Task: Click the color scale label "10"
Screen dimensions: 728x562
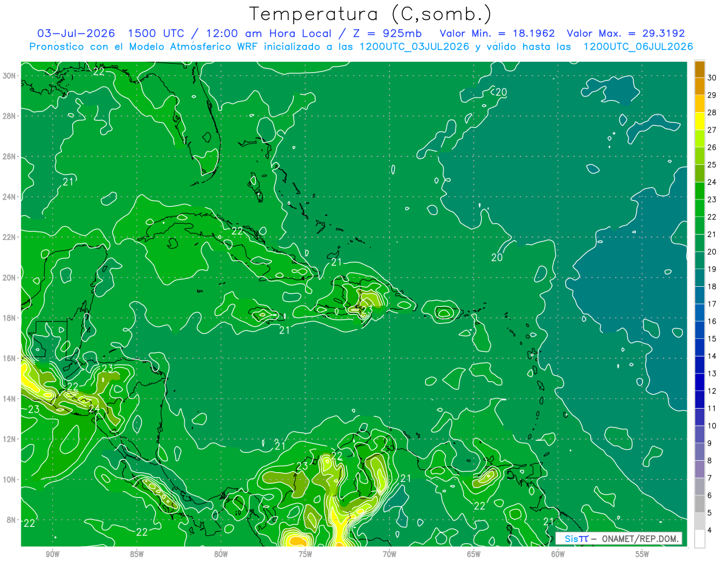Action: coord(712,426)
